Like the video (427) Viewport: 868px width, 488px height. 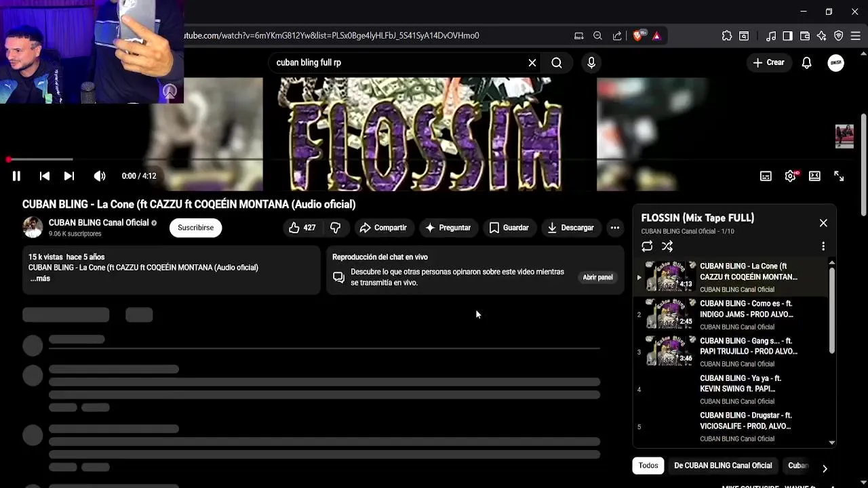pos(302,228)
